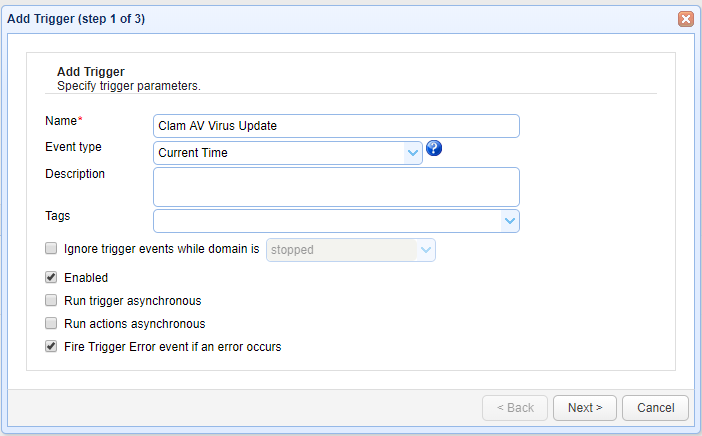Click inside the Tags input box
702x436 pixels.
(x=326, y=221)
